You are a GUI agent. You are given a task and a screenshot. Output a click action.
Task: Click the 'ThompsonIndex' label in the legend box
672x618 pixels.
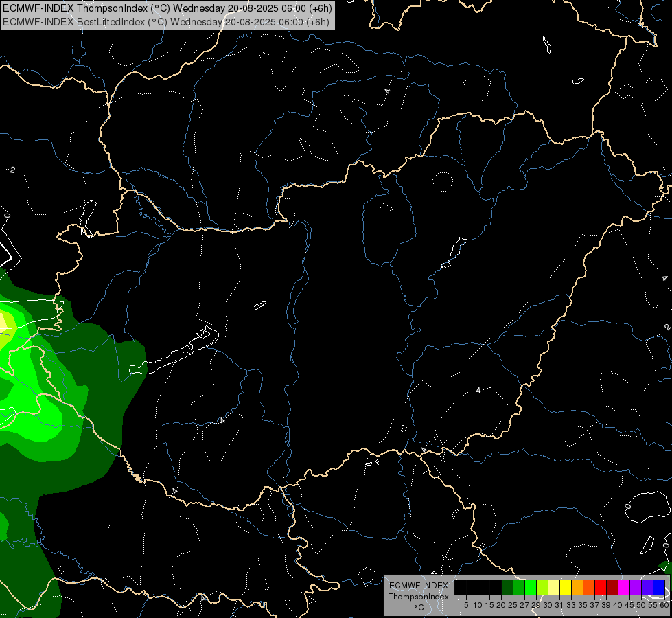[x=419, y=597]
